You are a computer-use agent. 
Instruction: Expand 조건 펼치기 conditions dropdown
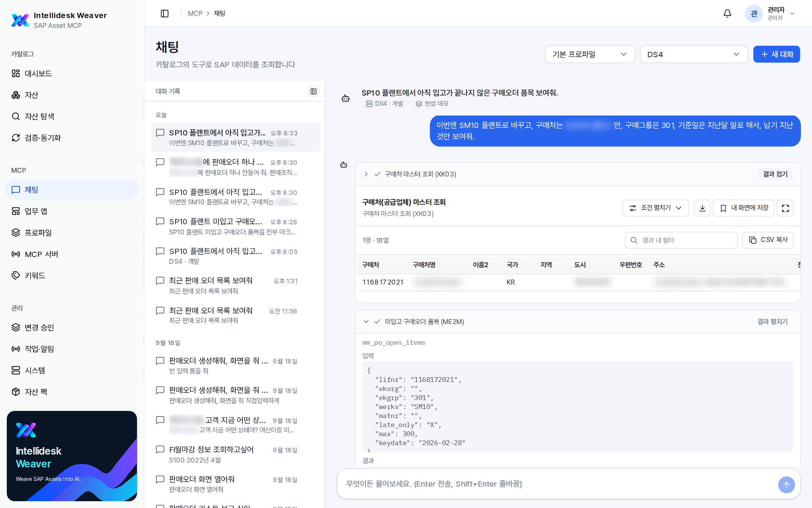656,208
